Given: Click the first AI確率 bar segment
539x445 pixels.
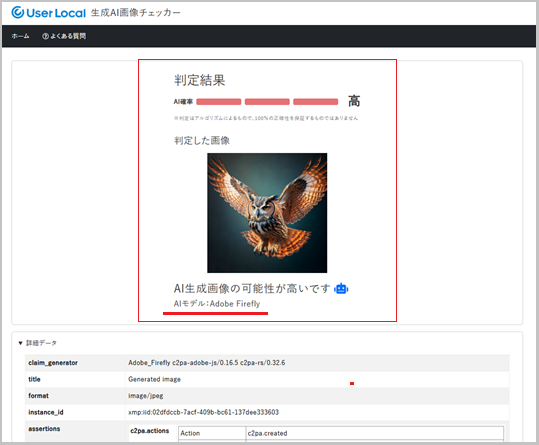Looking at the screenshot, I should tap(219, 102).
